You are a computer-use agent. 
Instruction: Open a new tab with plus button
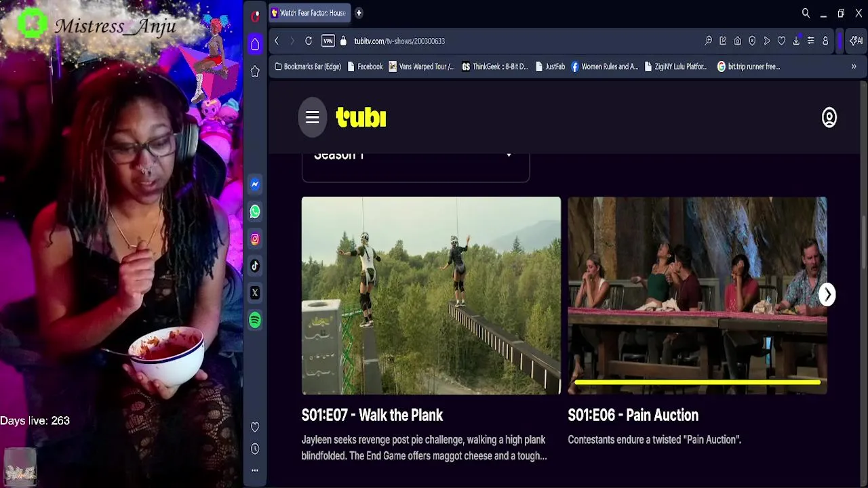point(359,13)
